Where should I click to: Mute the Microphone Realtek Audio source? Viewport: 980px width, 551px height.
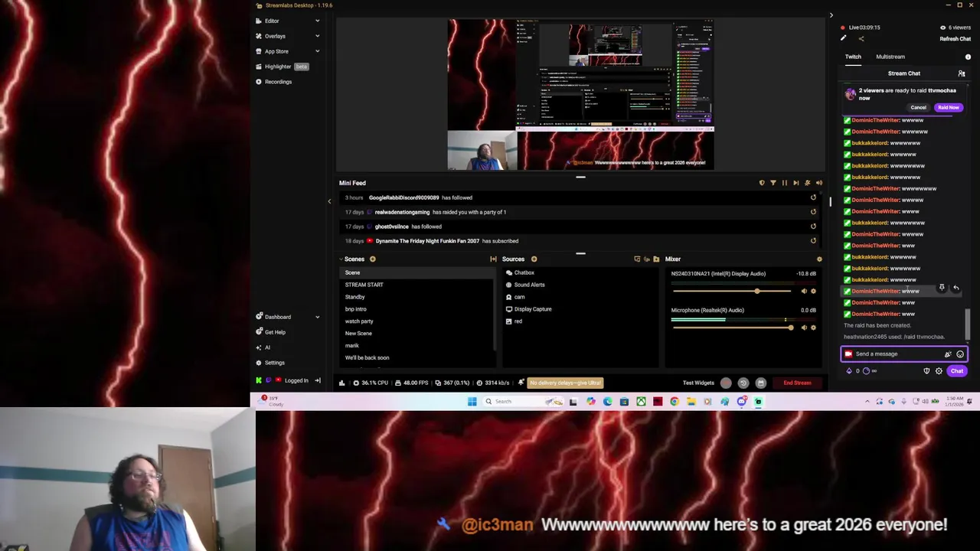pyautogui.click(x=804, y=328)
